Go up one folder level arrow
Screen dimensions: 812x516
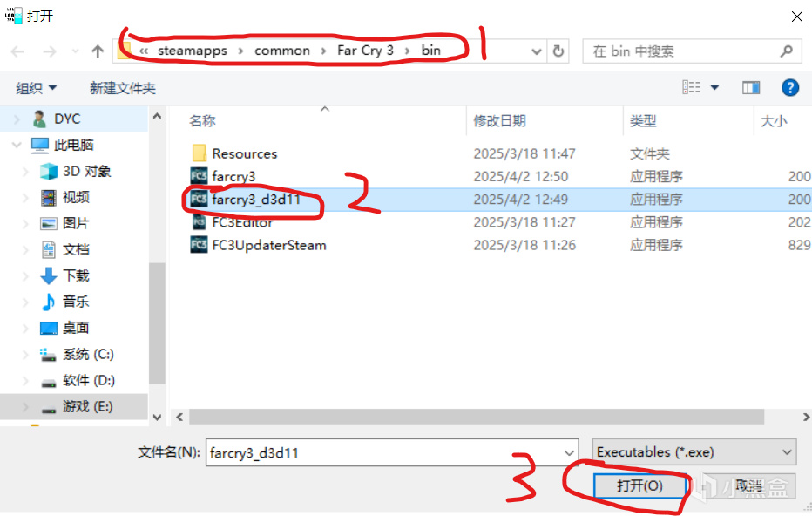click(98, 51)
